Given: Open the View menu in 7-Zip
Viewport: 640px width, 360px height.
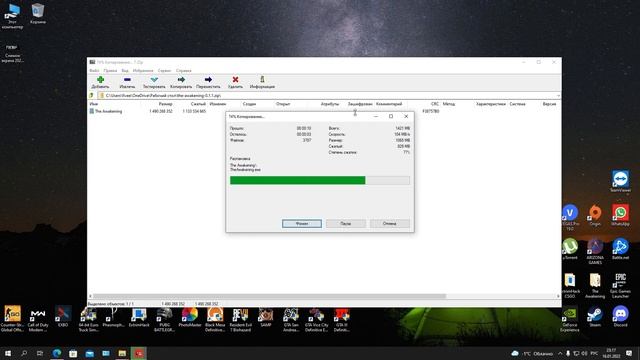Looking at the screenshot, I should click(125, 71).
